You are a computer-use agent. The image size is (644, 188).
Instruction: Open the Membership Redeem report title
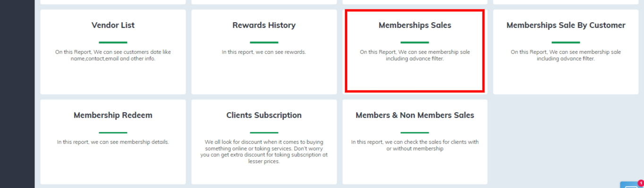[113, 115]
